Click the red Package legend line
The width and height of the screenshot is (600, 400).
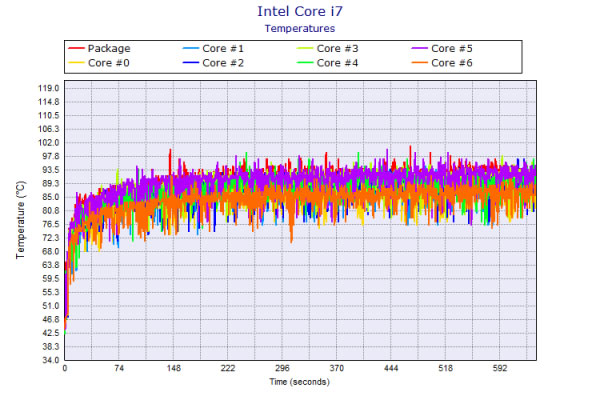point(76,48)
